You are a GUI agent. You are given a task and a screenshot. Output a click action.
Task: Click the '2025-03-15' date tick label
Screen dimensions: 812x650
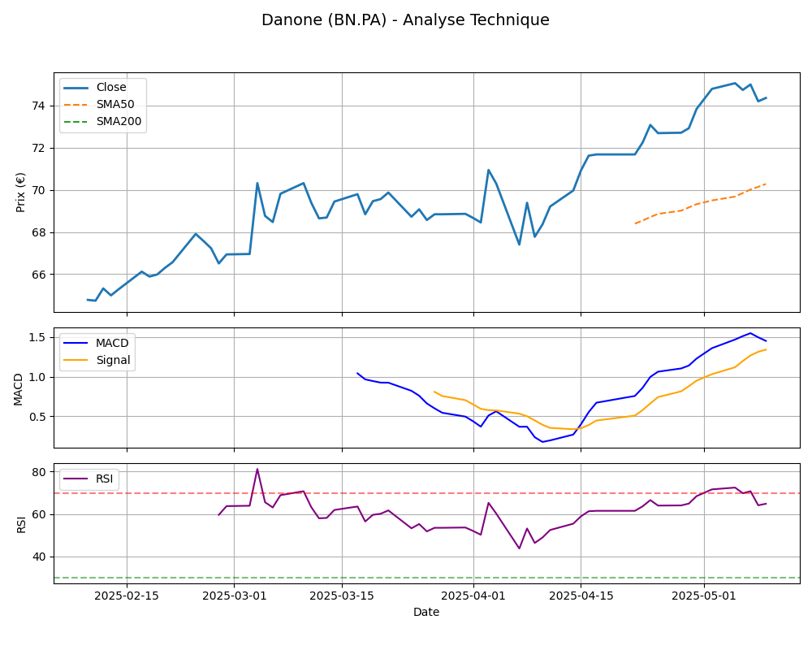pyautogui.click(x=342, y=596)
